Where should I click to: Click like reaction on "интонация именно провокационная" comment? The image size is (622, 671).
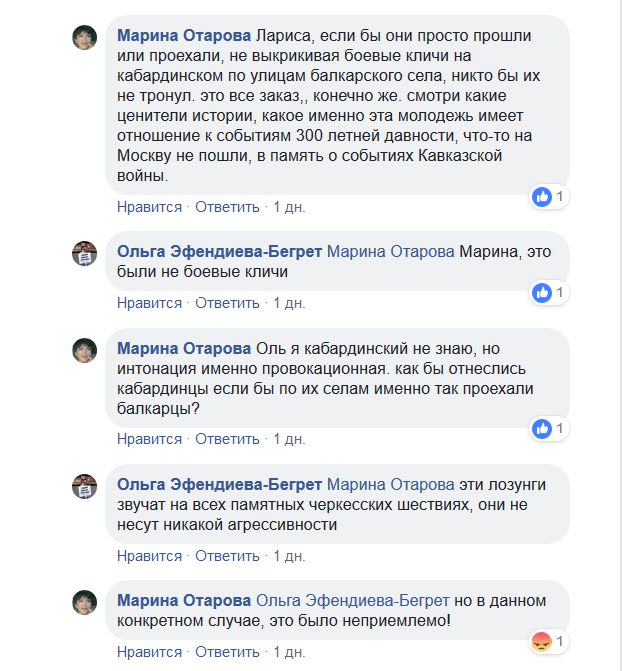point(543,429)
